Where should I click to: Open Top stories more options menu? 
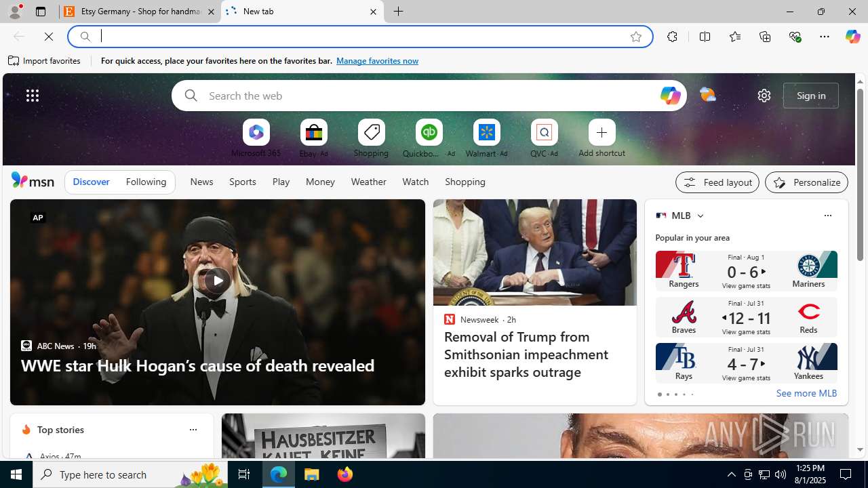(x=193, y=430)
